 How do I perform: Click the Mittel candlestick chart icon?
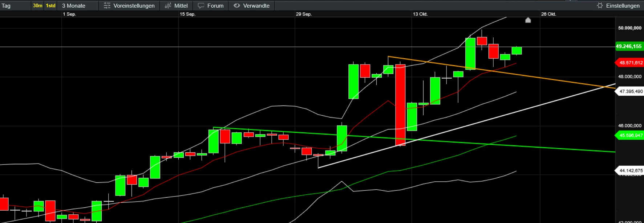(x=168, y=5)
